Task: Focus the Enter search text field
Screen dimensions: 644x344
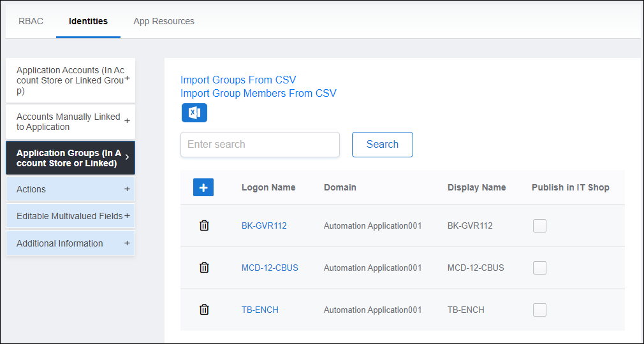Action: point(260,145)
